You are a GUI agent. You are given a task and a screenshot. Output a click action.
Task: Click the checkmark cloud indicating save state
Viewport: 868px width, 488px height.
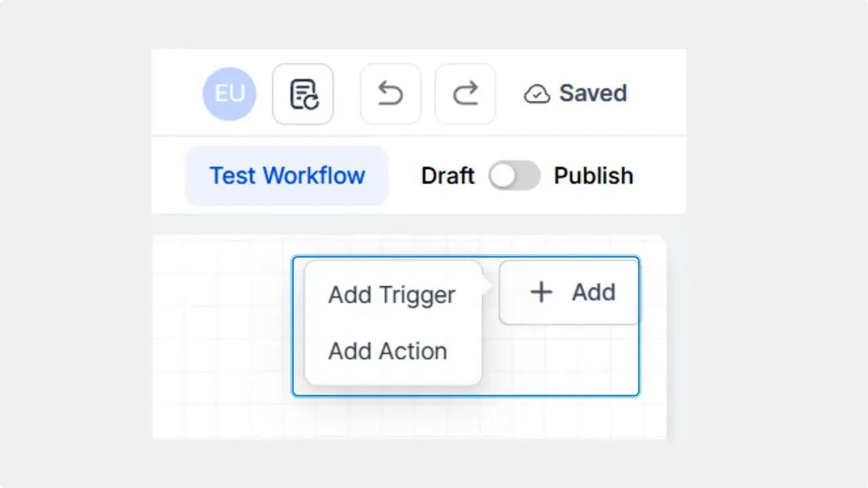(536, 94)
